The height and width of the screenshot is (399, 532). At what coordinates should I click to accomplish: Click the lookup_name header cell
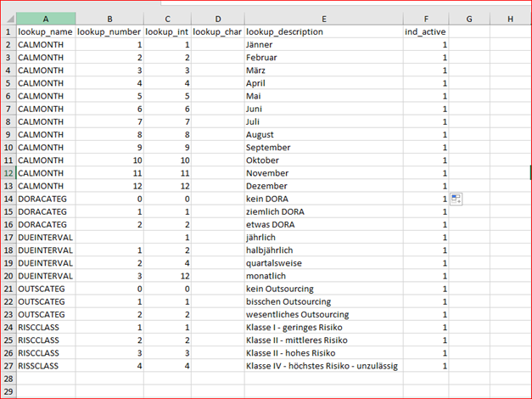coord(45,31)
